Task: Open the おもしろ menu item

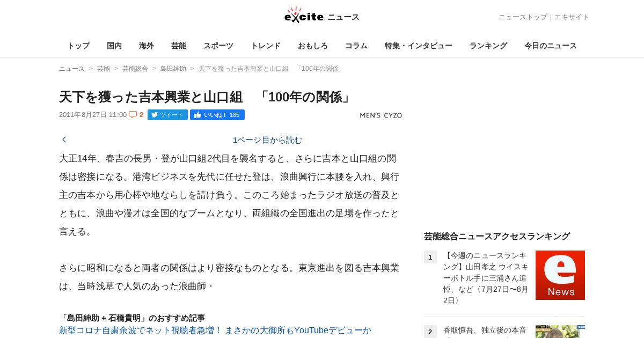Action: point(313,46)
